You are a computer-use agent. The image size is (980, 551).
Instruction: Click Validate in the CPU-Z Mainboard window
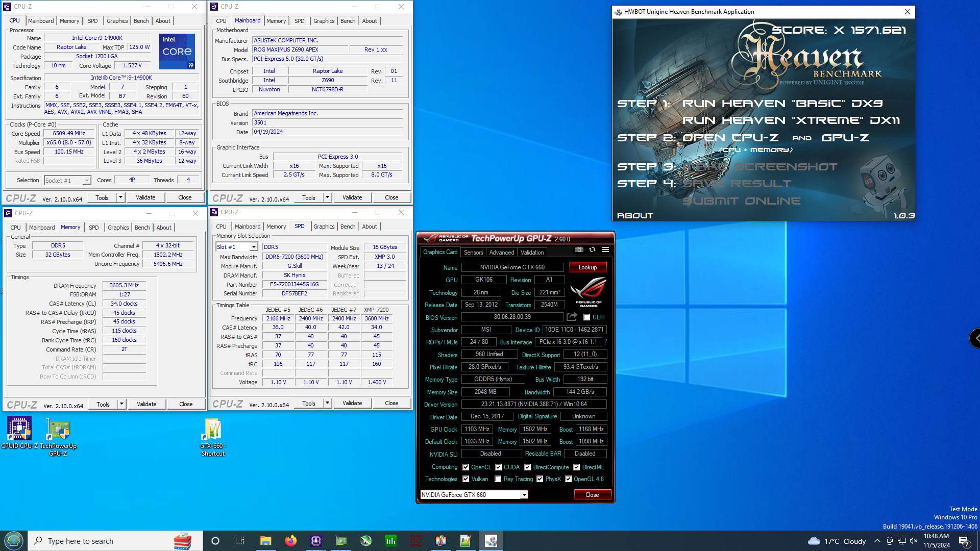coord(352,197)
